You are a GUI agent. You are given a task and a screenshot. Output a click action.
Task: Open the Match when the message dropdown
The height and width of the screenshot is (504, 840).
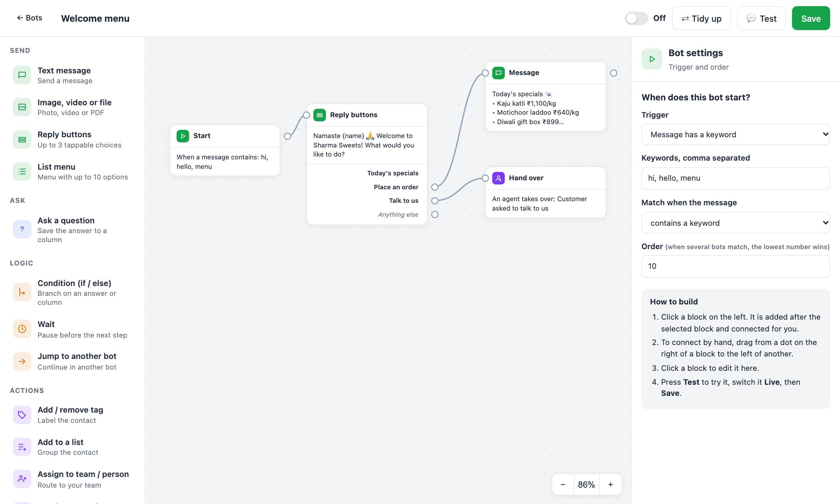pos(735,223)
